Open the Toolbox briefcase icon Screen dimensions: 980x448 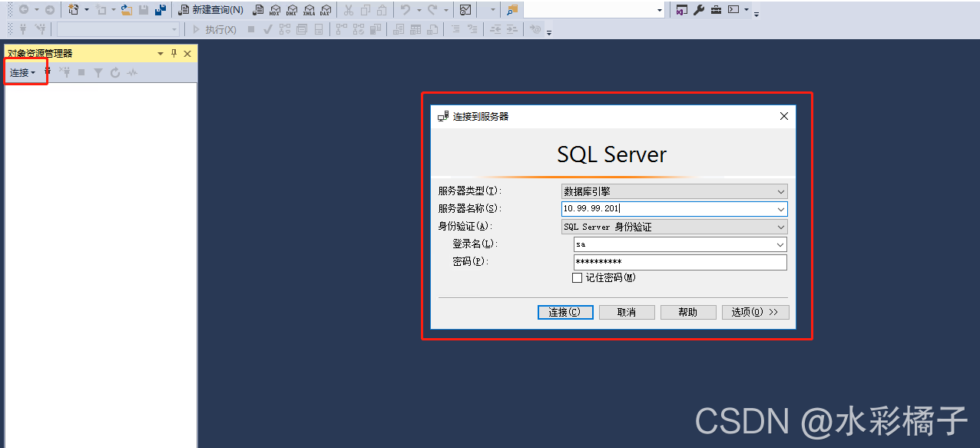(716, 10)
